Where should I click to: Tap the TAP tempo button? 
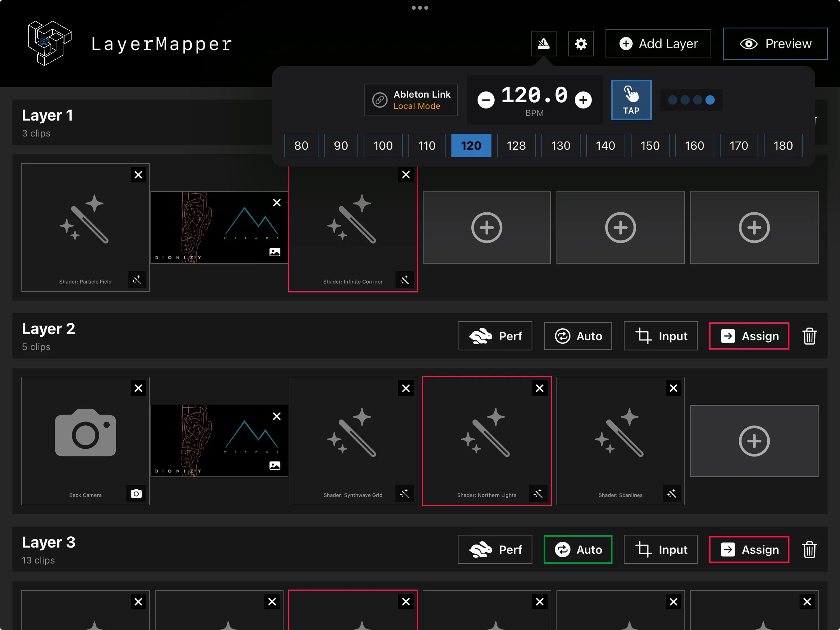631,100
